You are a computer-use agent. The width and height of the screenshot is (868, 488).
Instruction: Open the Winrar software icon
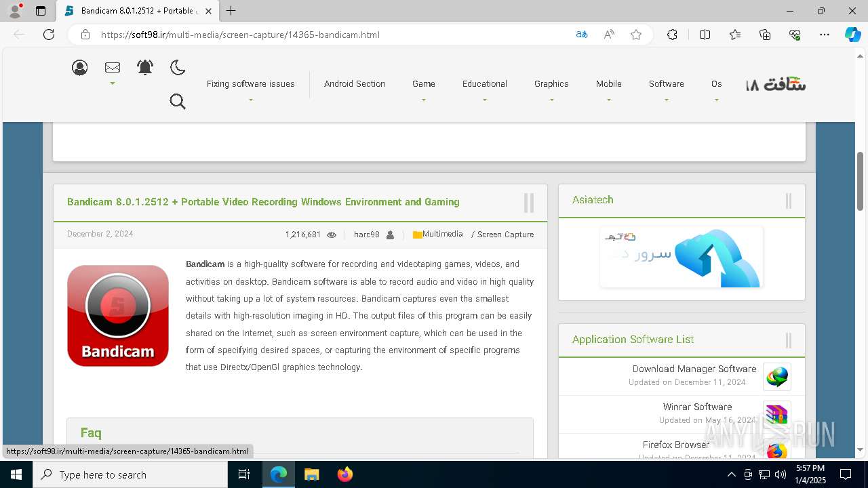click(777, 414)
